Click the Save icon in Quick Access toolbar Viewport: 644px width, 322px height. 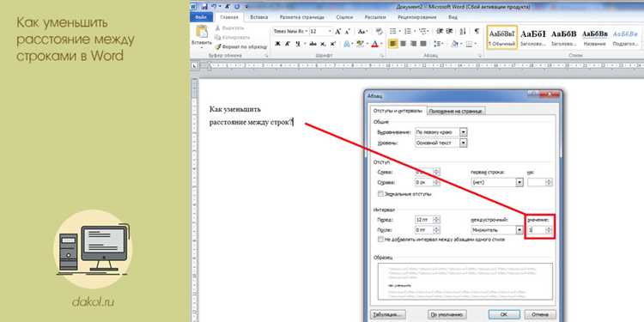(x=205, y=7)
